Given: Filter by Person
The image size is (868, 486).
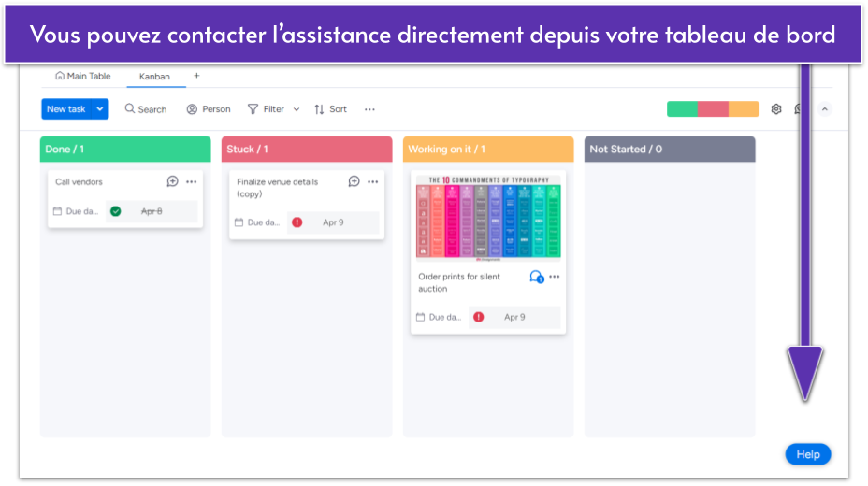Looking at the screenshot, I should coord(209,109).
